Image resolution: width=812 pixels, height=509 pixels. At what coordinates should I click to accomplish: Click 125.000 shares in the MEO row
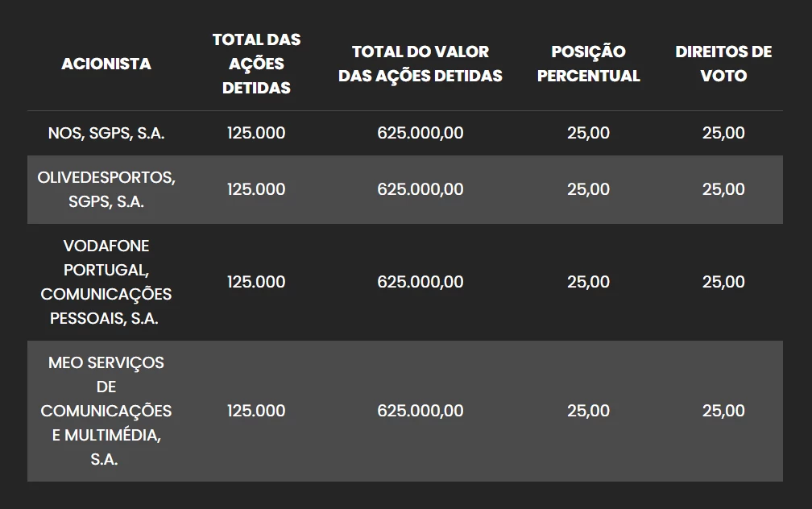point(256,411)
